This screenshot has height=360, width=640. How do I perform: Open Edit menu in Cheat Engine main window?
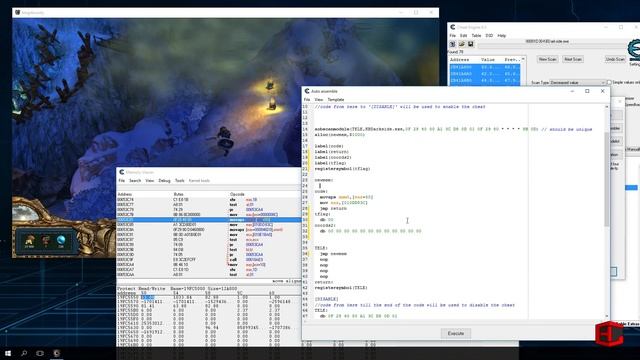coord(464,36)
